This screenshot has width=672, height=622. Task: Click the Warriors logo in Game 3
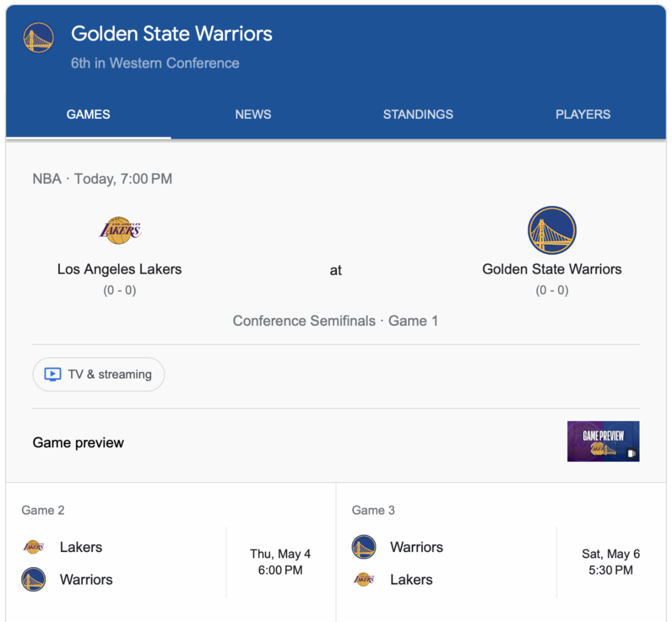364,547
